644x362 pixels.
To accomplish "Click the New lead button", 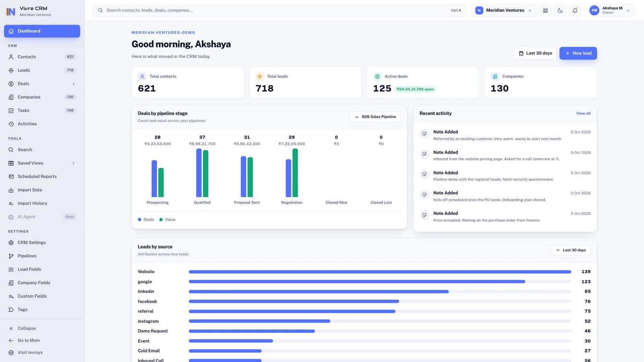I will [x=578, y=53].
